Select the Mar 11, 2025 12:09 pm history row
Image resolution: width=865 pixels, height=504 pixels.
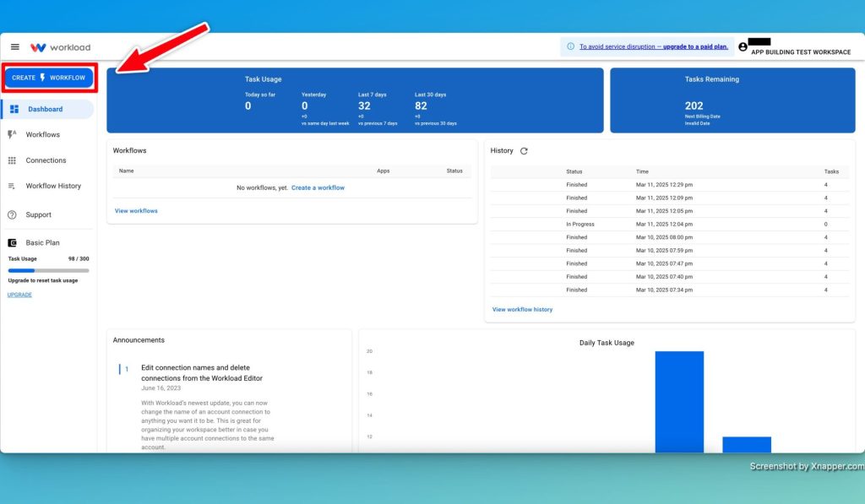[x=670, y=198]
